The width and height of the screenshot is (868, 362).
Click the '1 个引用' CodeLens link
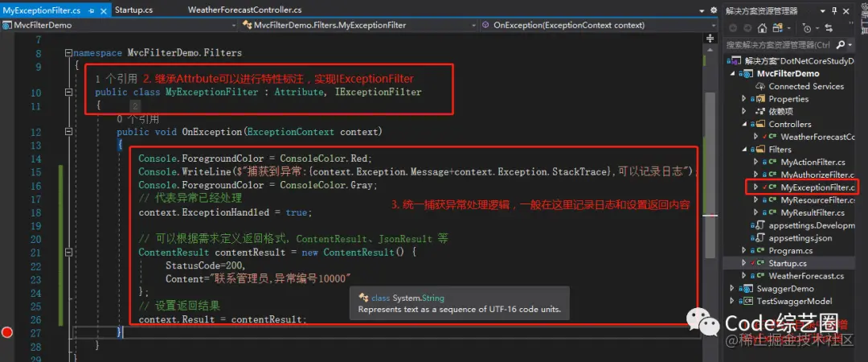click(117, 80)
